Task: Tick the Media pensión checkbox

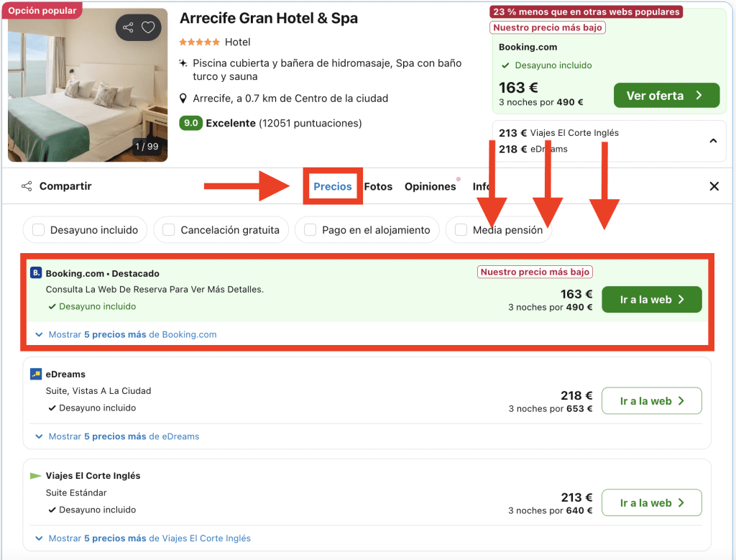Action: [461, 230]
